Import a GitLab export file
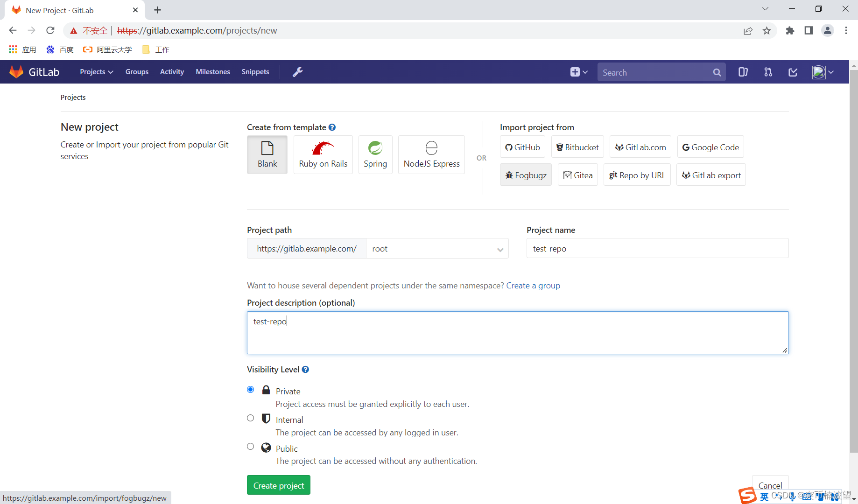Image resolution: width=858 pixels, height=504 pixels. pyautogui.click(x=711, y=175)
